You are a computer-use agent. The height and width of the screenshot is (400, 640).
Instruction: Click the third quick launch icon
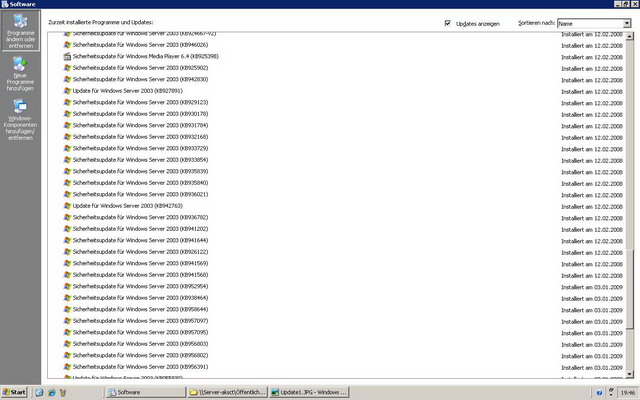tap(63, 392)
